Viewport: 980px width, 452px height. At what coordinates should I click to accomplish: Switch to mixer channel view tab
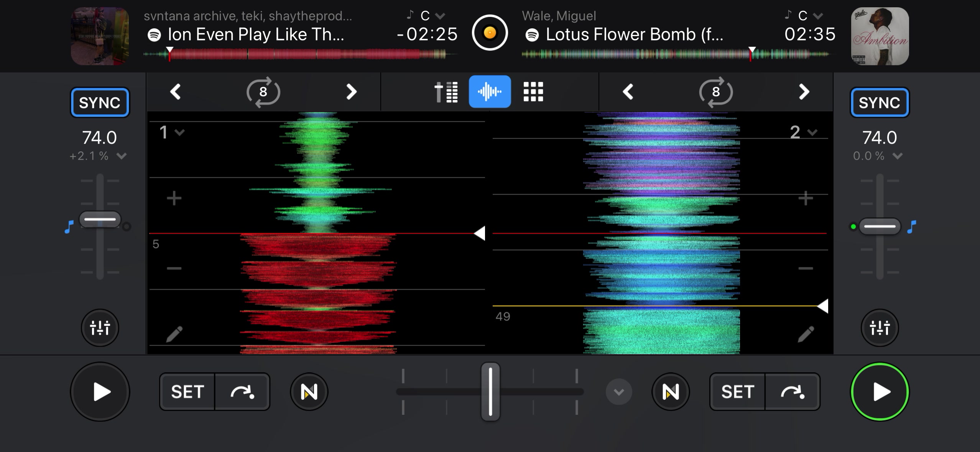point(446,92)
